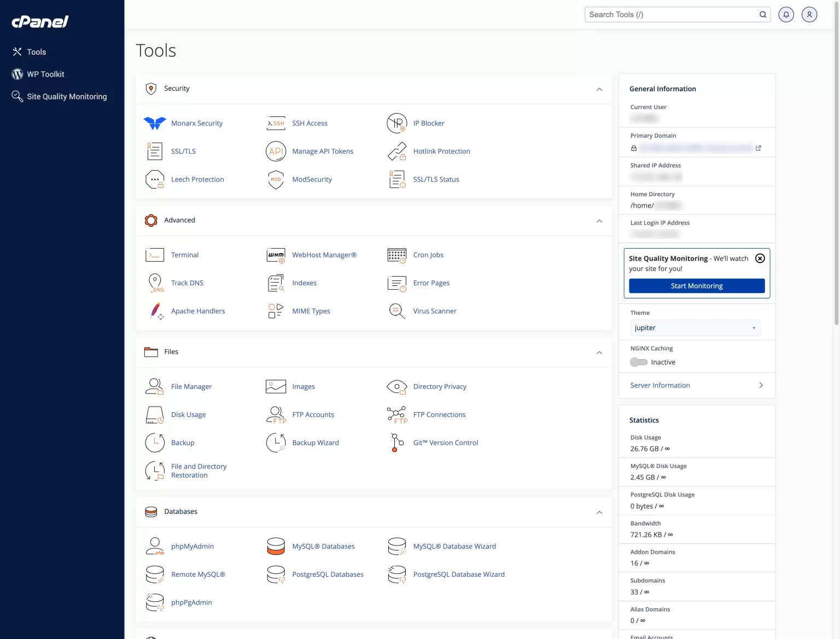Open the File Manager icon
Image resolution: width=840 pixels, height=639 pixels.
pyautogui.click(x=155, y=386)
